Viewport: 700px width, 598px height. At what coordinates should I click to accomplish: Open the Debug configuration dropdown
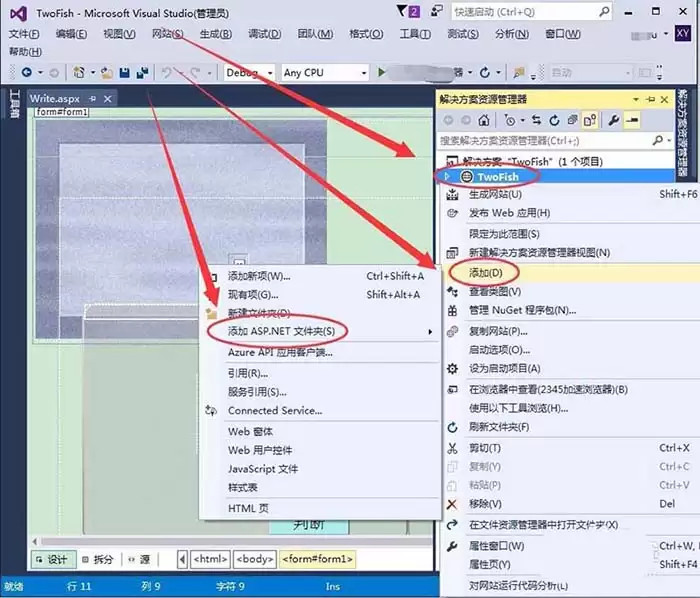tap(270, 73)
